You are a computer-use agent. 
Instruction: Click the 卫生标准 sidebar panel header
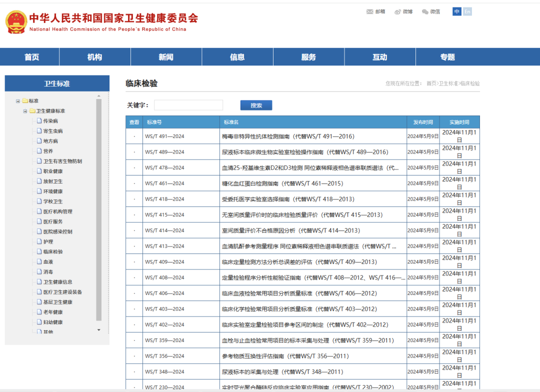click(x=57, y=83)
